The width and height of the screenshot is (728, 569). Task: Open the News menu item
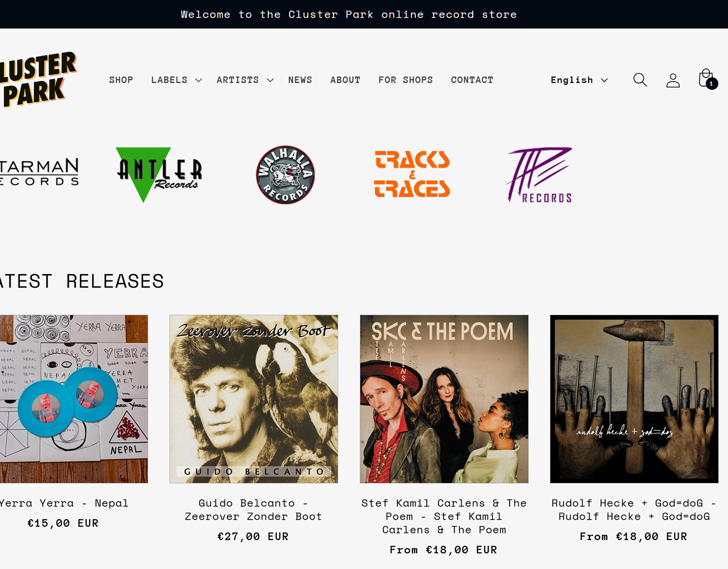(x=300, y=80)
